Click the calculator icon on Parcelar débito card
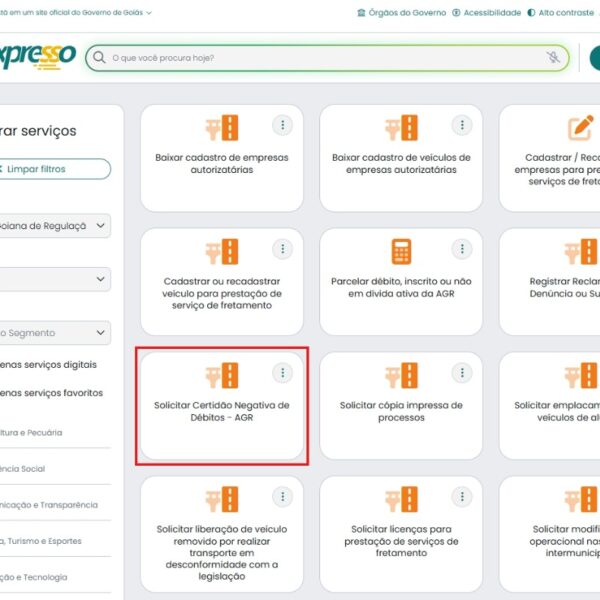Screen dimensions: 600x600 coord(401,252)
